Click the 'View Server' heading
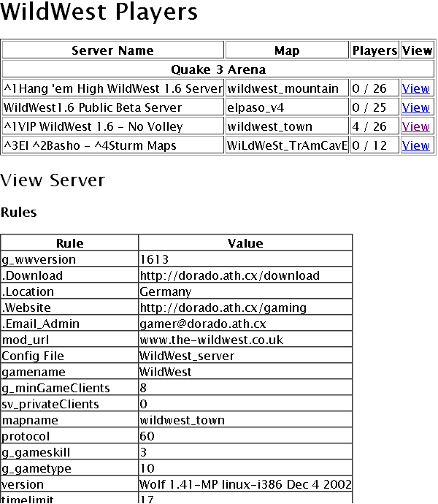 click(x=53, y=180)
